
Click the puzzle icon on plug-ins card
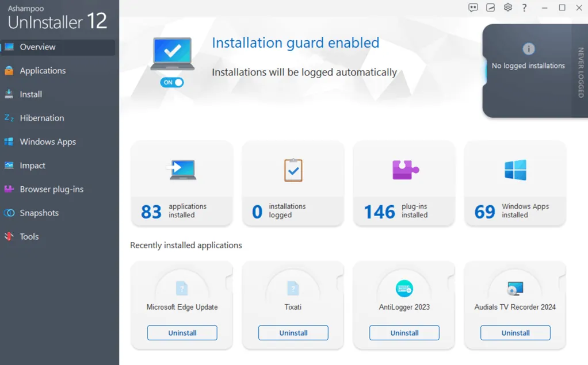coord(404,170)
